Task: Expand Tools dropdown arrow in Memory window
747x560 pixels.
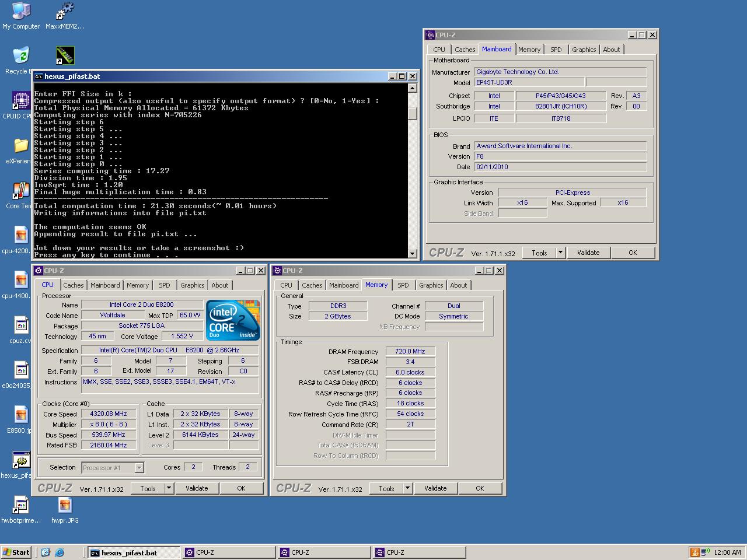Action: click(408, 488)
